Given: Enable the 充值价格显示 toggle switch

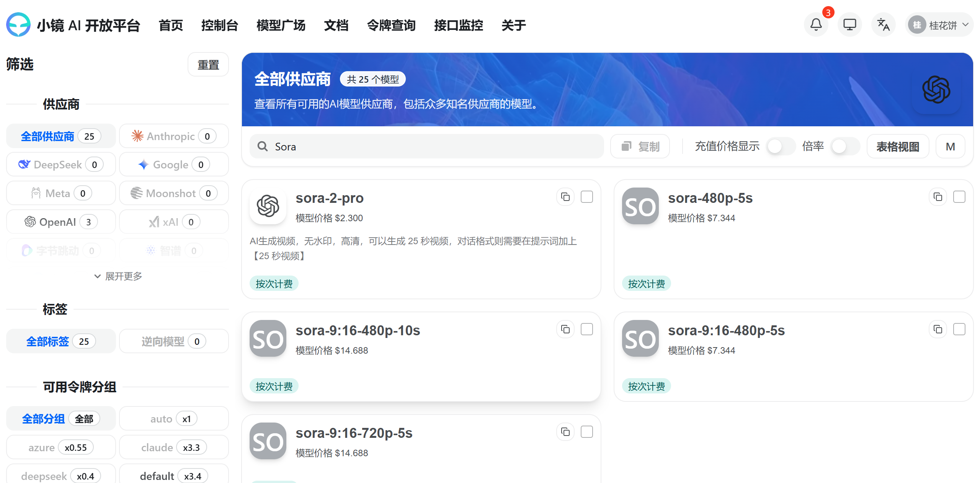Looking at the screenshot, I should (781, 147).
